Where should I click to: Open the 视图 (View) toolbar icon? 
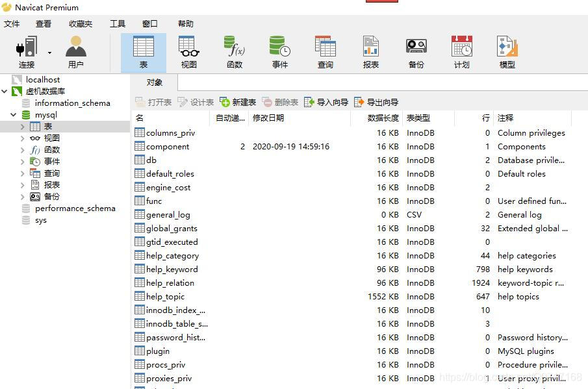pos(188,52)
